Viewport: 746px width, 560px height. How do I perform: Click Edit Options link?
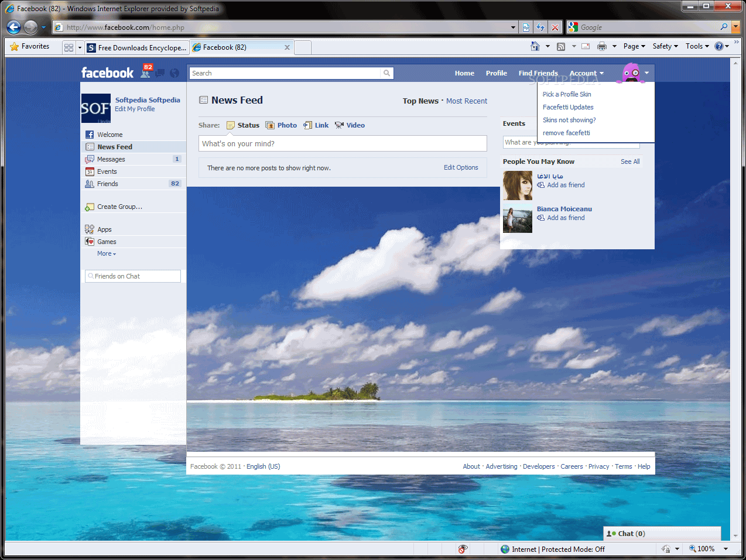click(x=461, y=167)
